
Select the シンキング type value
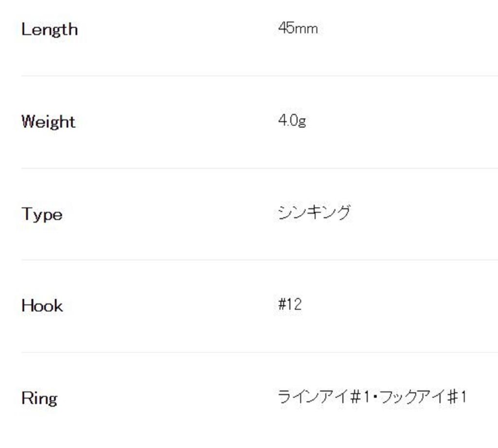tap(314, 213)
